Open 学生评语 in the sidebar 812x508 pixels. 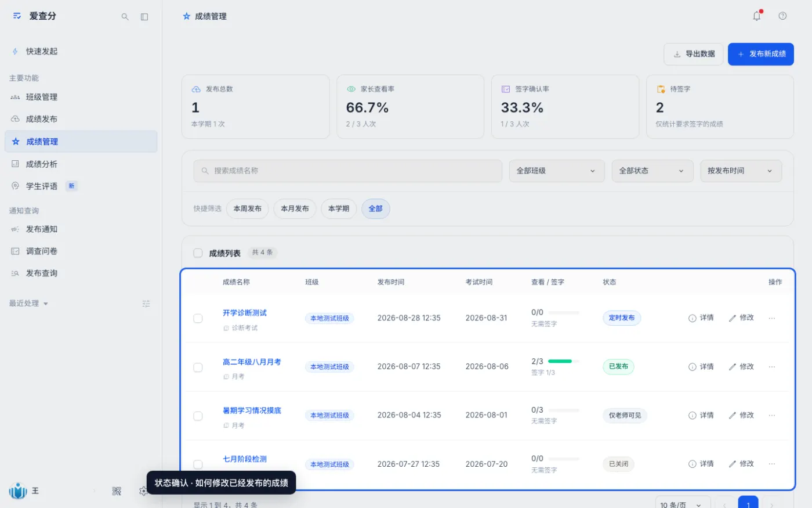[81, 186]
